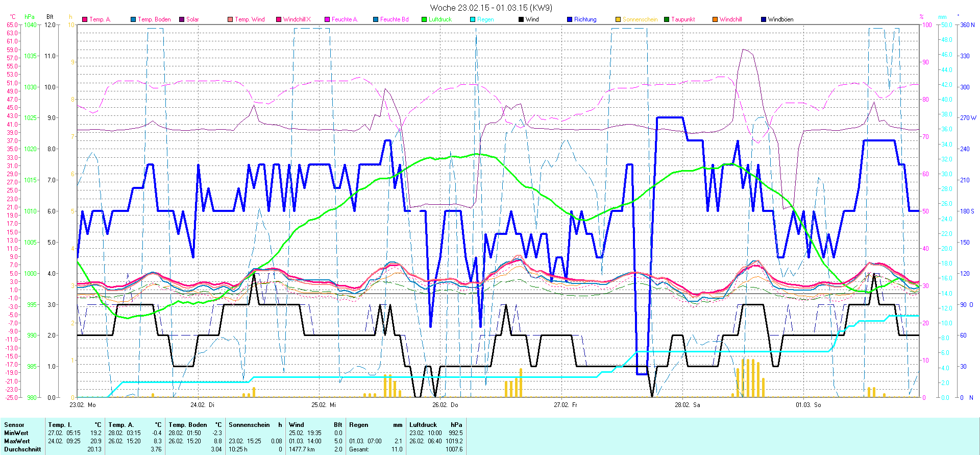Click the 28.02. Sa date marker
Image resolution: width=980 pixels, height=455 pixels.
[x=688, y=405]
